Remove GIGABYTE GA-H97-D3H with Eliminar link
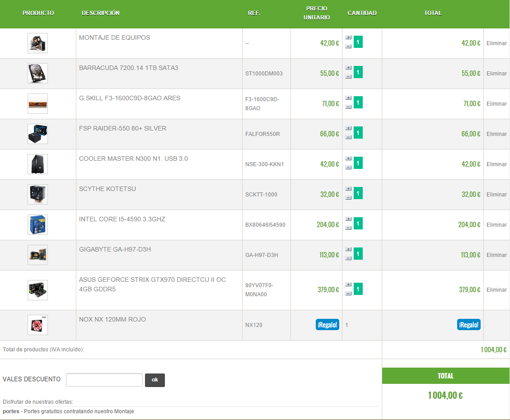The height and width of the screenshot is (420, 510). 496,255
